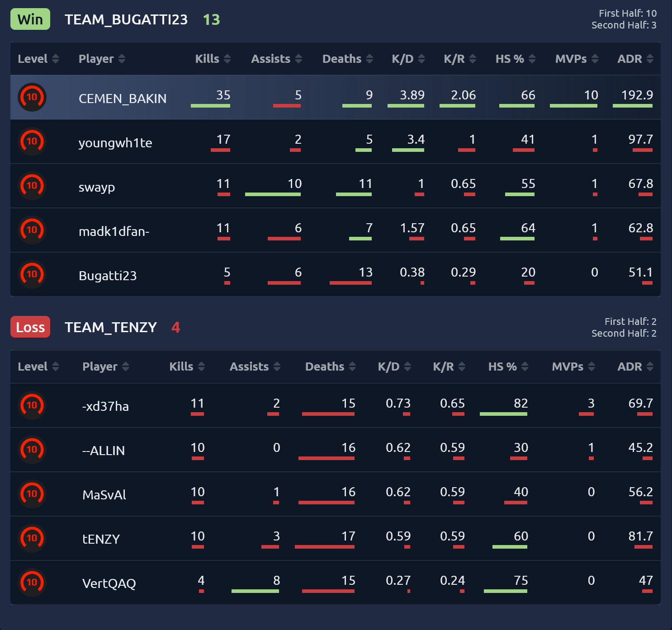Screen dimensions: 672x630
Task: Sort TEAM_TENZY table by K/D
Action: [394, 367]
